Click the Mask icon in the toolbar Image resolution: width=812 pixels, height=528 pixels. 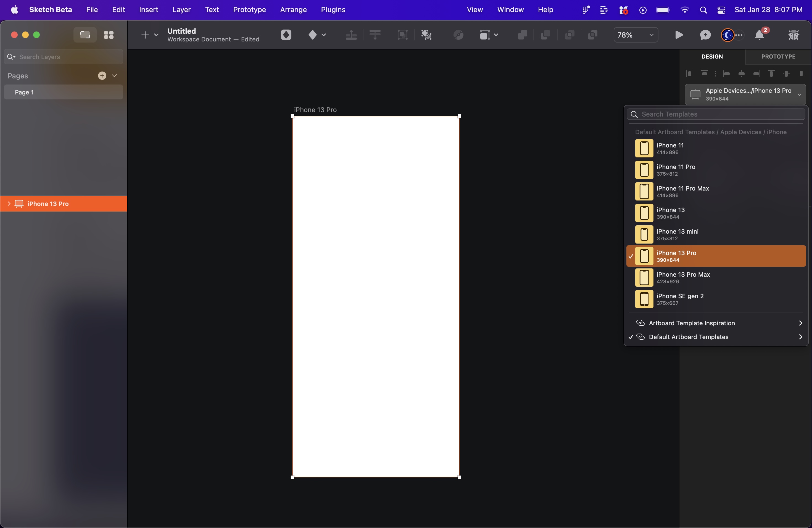tap(403, 35)
